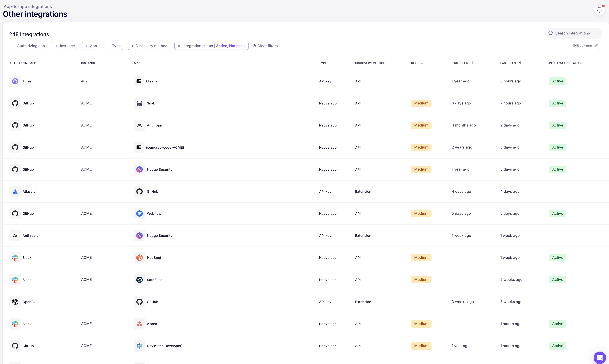The width and height of the screenshot is (609, 364).
Task: Click the Atlassian authorizing app icon
Action: 15,192
